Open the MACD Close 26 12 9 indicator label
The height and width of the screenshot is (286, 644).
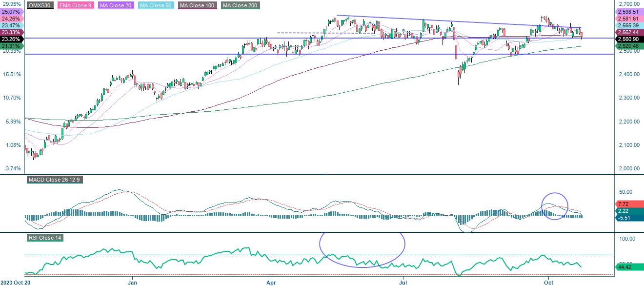tap(54, 180)
